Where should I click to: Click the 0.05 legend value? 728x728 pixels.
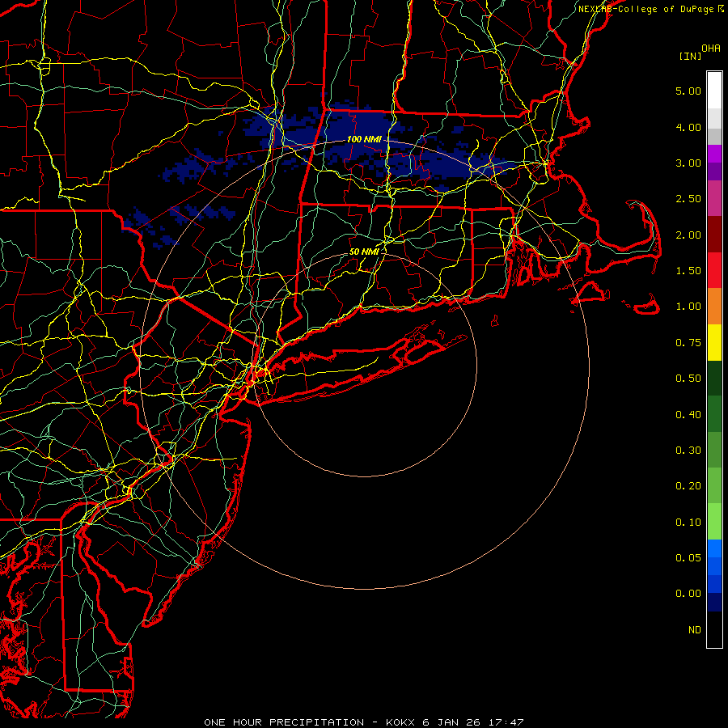pos(688,557)
